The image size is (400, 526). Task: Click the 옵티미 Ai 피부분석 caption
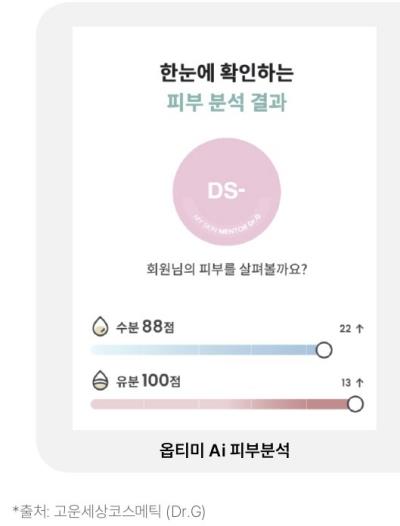tap(224, 450)
